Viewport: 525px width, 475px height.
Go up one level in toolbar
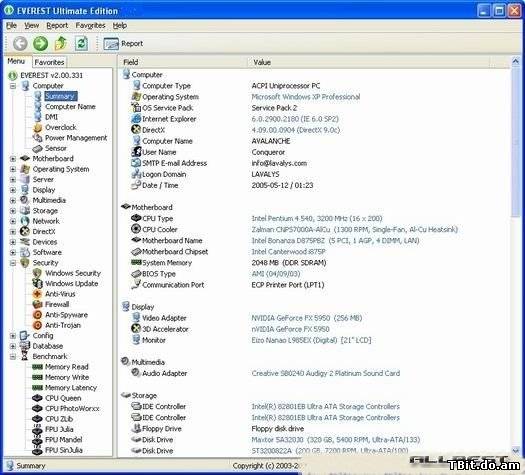61,44
